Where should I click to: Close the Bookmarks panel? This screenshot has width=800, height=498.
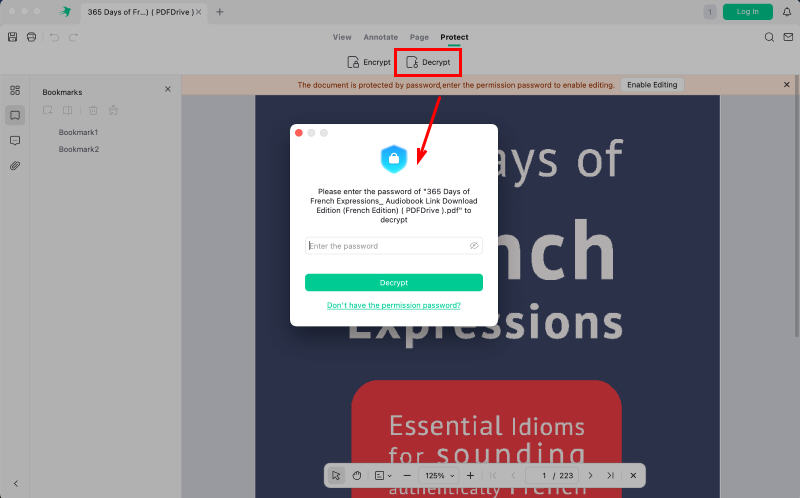click(168, 89)
